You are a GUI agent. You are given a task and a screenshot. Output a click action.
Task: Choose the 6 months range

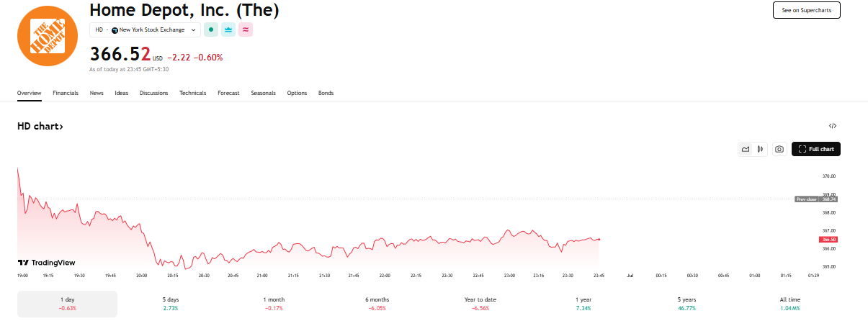click(377, 304)
